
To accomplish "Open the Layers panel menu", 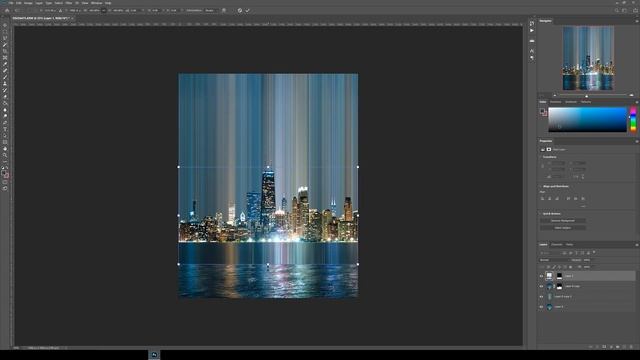I will (x=636, y=244).
